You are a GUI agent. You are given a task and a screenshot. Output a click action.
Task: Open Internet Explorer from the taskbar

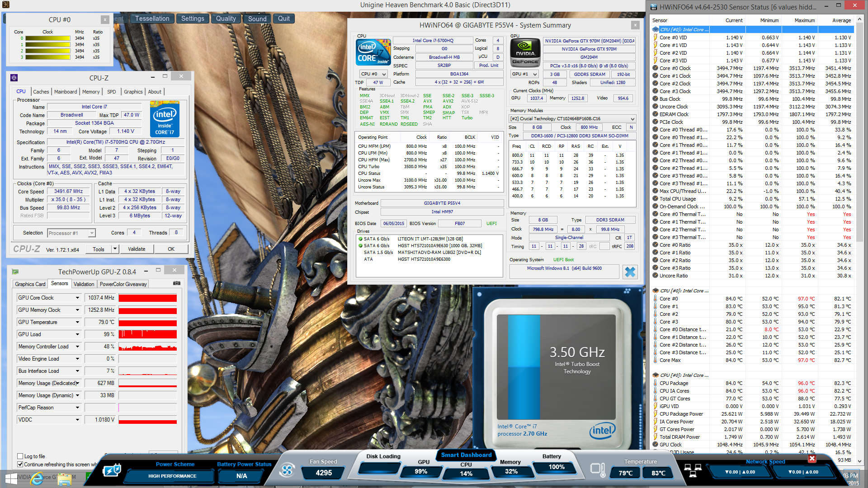[38, 478]
